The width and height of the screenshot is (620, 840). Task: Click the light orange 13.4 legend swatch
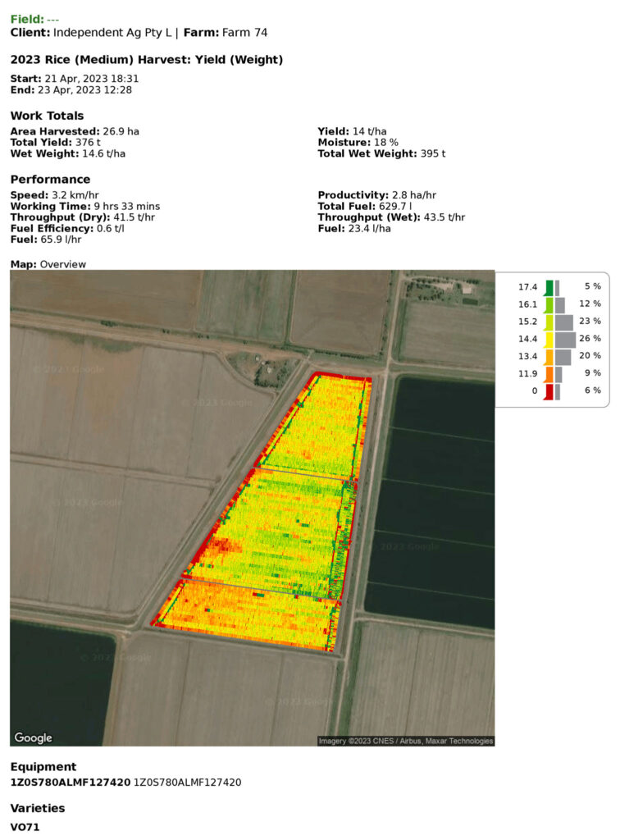(x=549, y=357)
